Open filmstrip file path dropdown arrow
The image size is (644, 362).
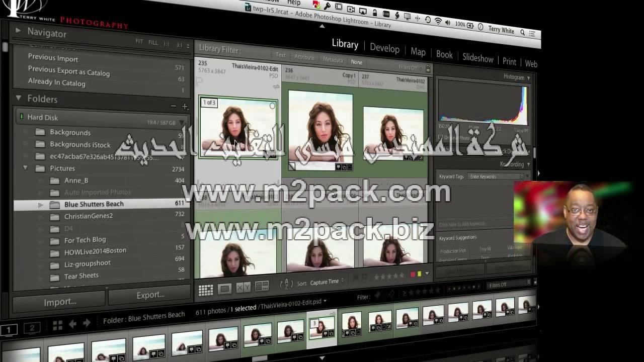[325, 301]
